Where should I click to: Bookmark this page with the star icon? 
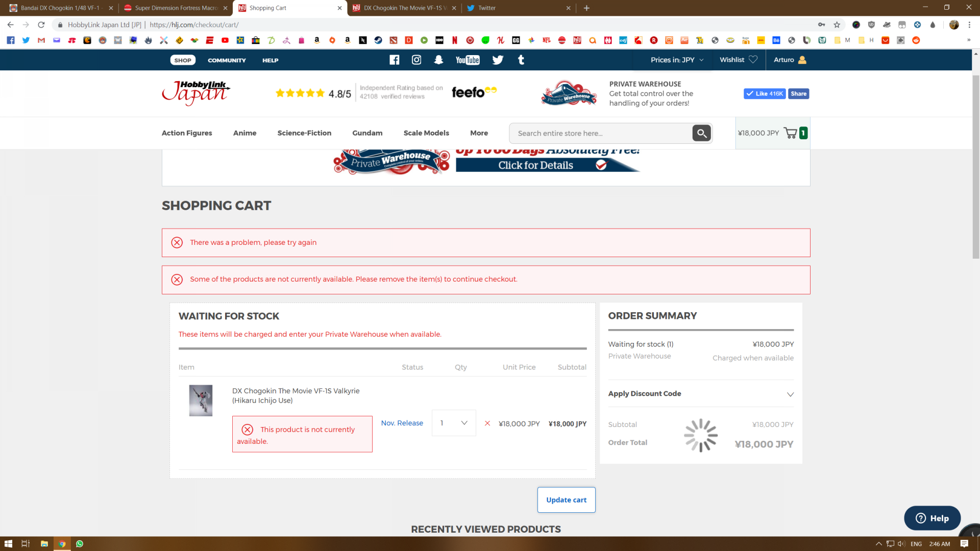837,24
